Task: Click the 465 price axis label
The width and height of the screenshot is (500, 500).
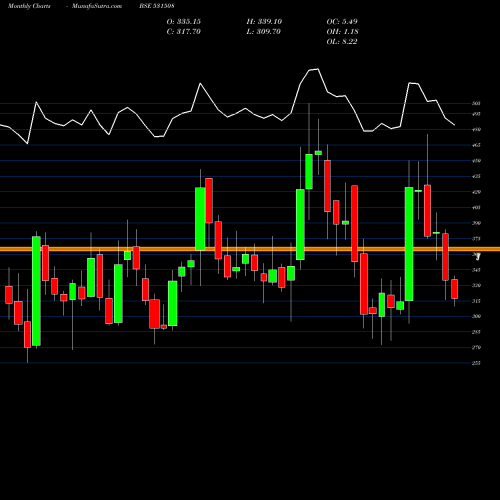Action: click(476, 145)
